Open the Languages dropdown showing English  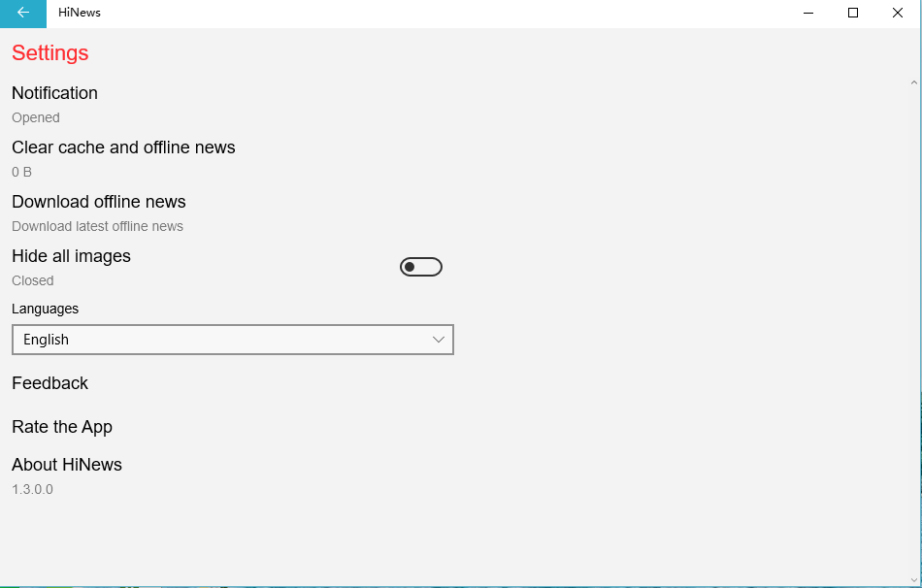[x=233, y=340]
